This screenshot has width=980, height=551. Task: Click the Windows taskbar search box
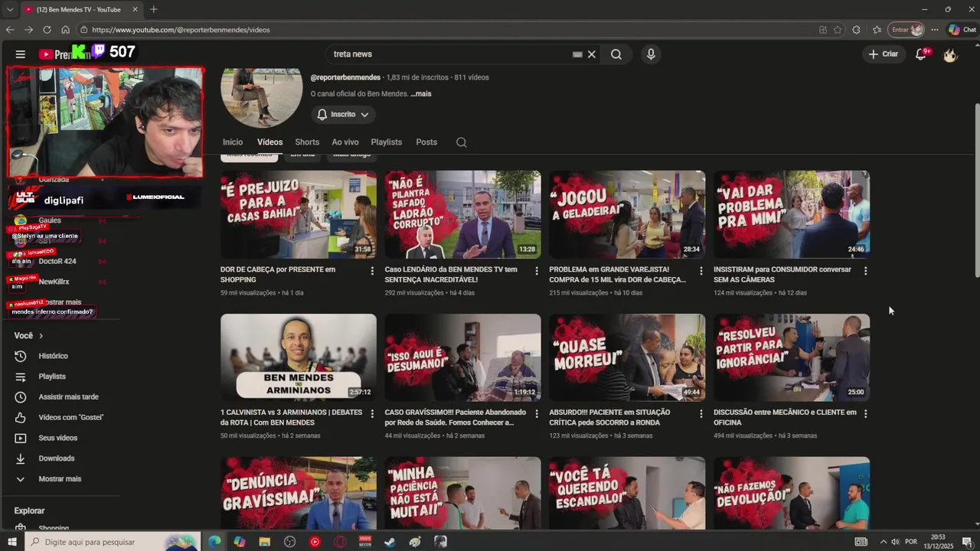tap(113, 542)
